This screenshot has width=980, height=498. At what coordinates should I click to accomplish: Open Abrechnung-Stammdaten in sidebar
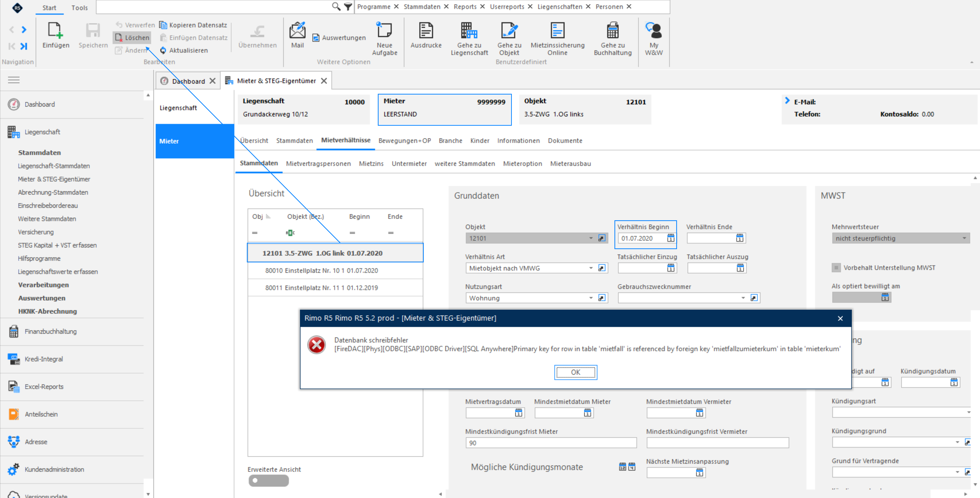coord(53,192)
